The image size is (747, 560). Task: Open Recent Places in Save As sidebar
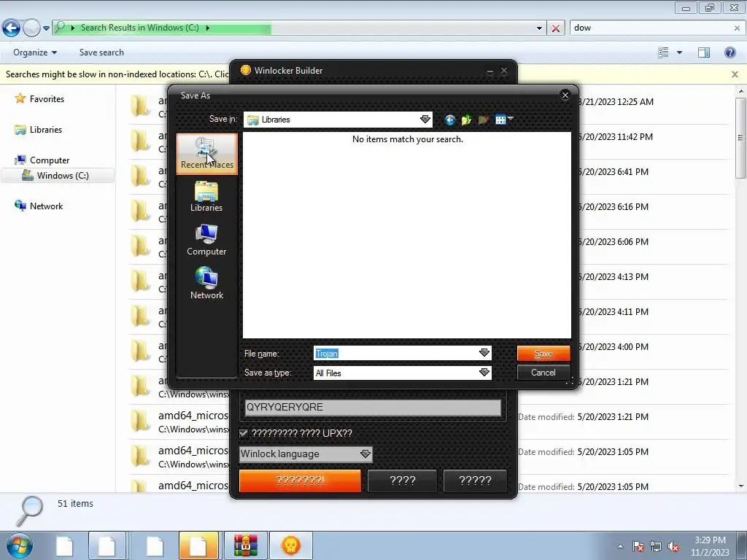206,154
